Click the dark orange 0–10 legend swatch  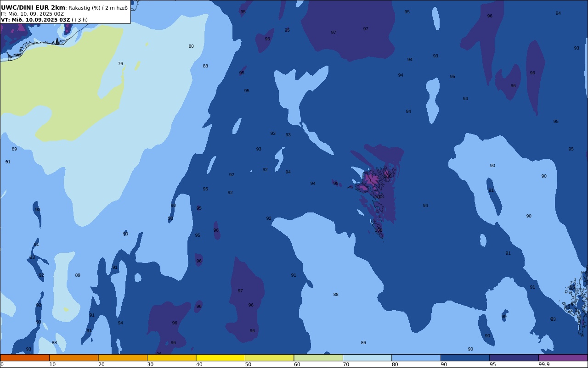(x=25, y=357)
